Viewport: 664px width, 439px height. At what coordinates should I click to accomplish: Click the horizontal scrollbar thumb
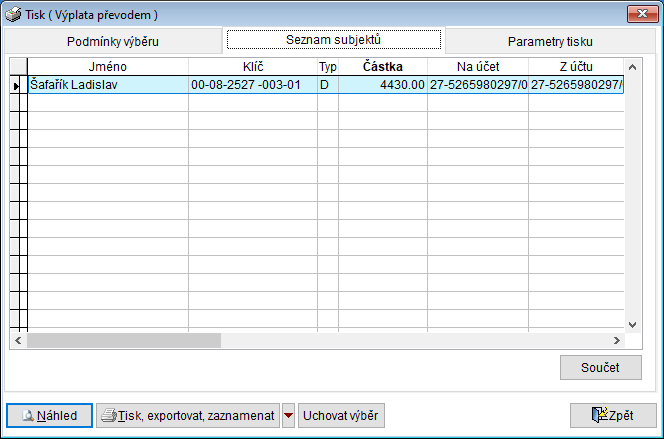tap(123, 340)
